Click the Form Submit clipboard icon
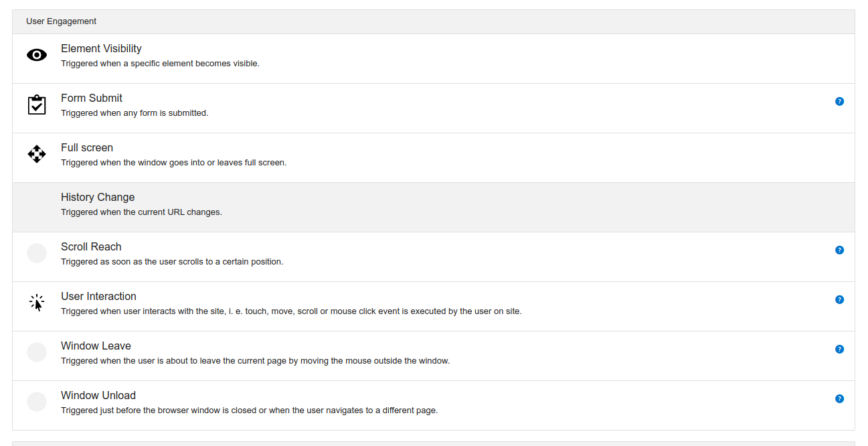The width and height of the screenshot is (868, 446). click(37, 105)
